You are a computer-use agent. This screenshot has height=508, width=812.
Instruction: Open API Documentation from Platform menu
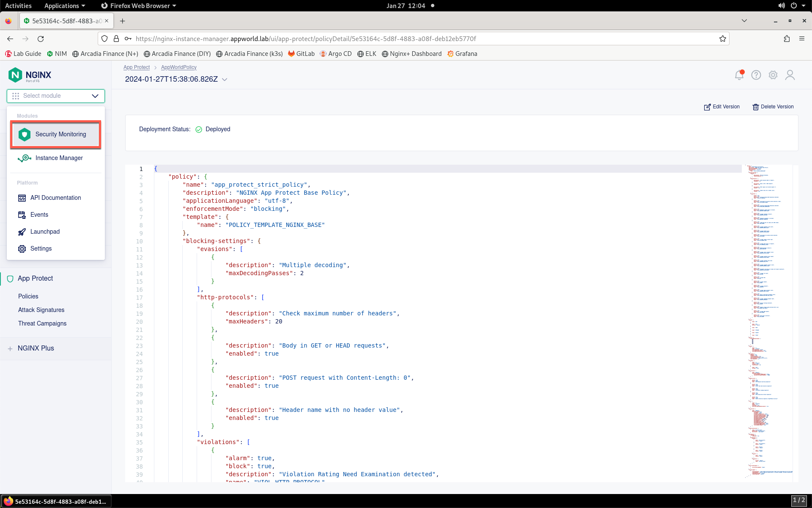(55, 198)
